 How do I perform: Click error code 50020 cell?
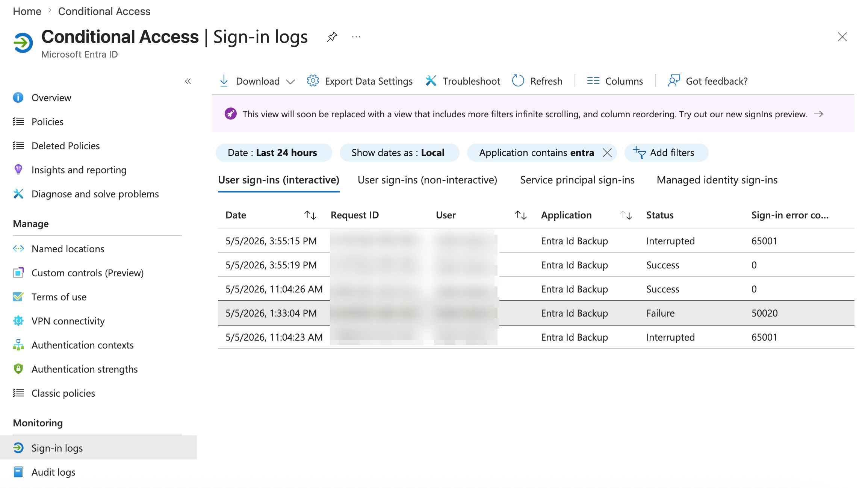[x=764, y=313]
